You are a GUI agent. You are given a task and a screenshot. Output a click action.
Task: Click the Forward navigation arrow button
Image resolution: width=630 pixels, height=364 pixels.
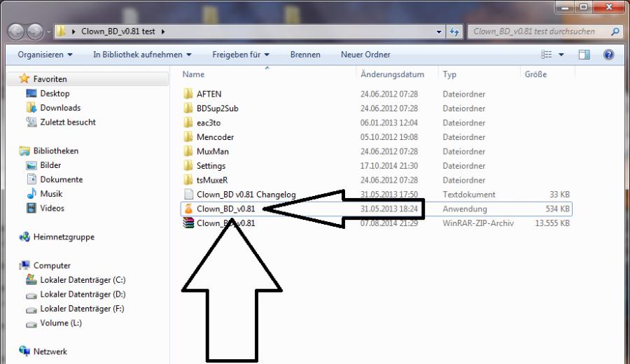click(x=35, y=31)
